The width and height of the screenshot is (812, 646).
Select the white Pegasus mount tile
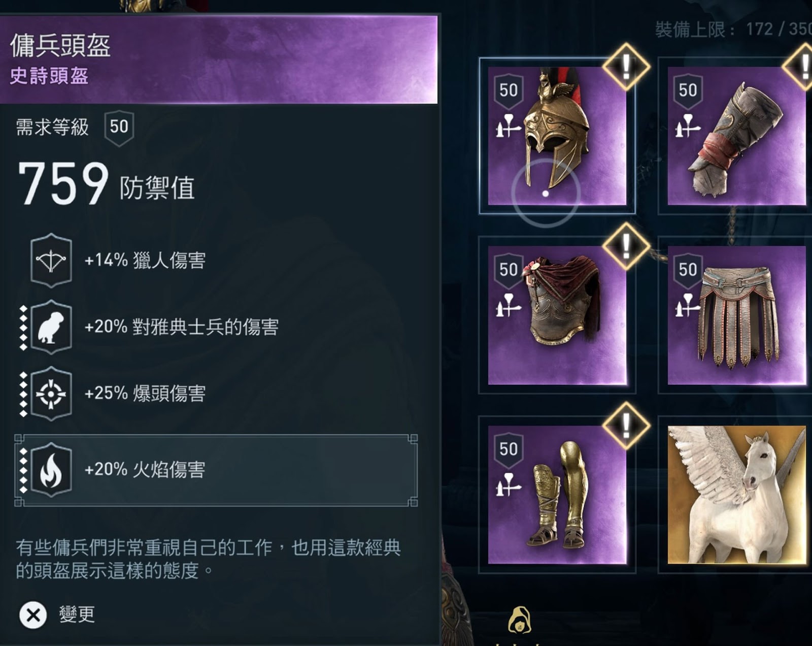[x=736, y=495]
